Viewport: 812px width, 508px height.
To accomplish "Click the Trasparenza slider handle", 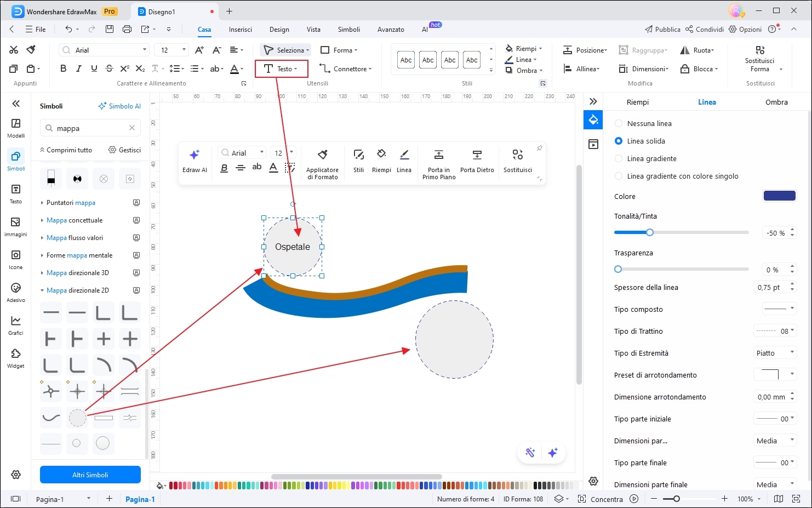I will coord(618,269).
